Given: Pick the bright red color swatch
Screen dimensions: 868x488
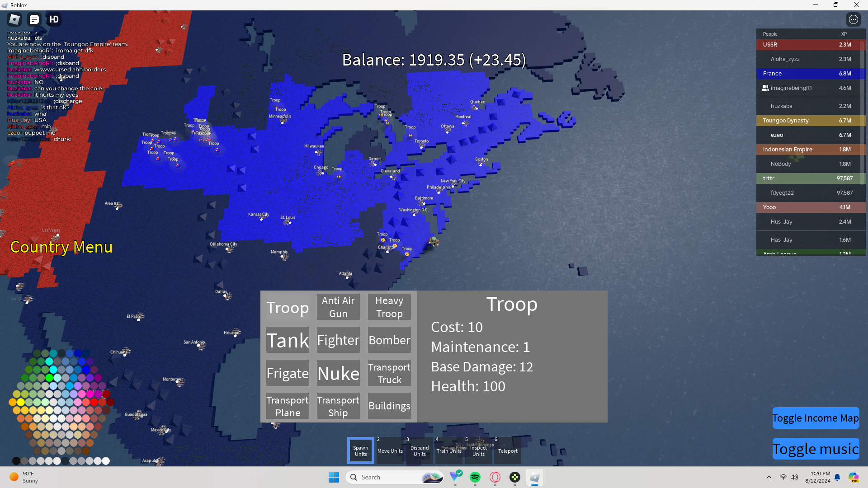Looking at the screenshot, I should [94, 402].
